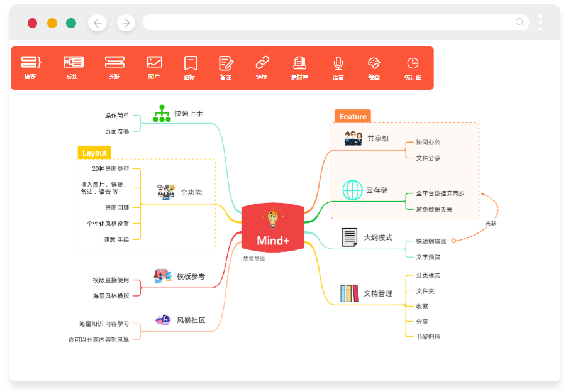Select the 协同办公 subtopic
Image resolution: width=578 pixels, height=392 pixels.
[428, 142]
